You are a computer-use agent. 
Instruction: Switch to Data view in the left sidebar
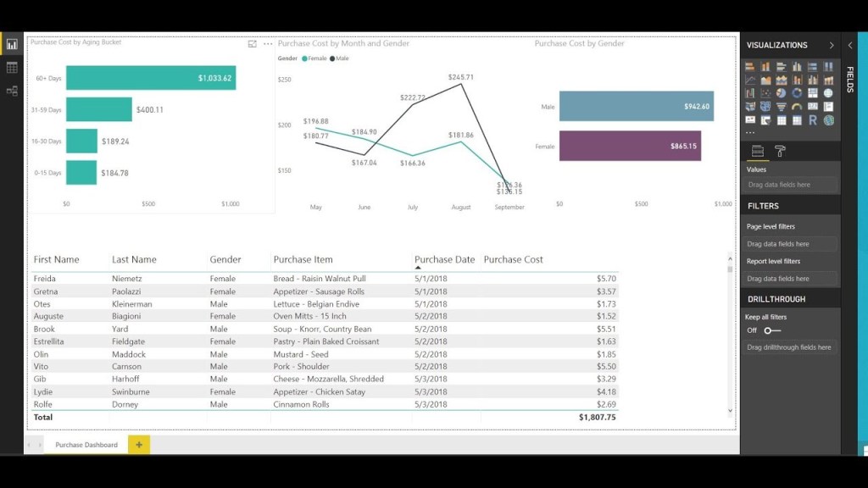point(12,68)
